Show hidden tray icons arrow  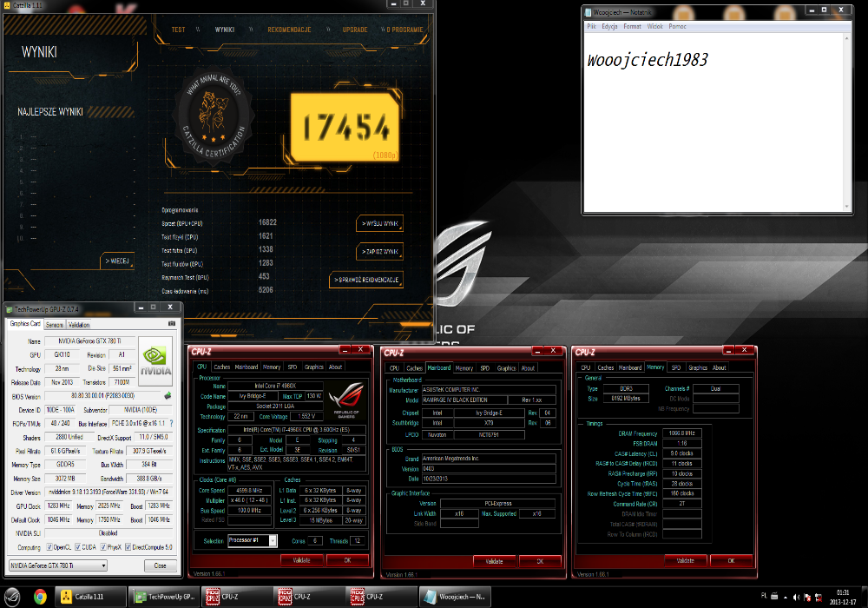click(x=785, y=597)
